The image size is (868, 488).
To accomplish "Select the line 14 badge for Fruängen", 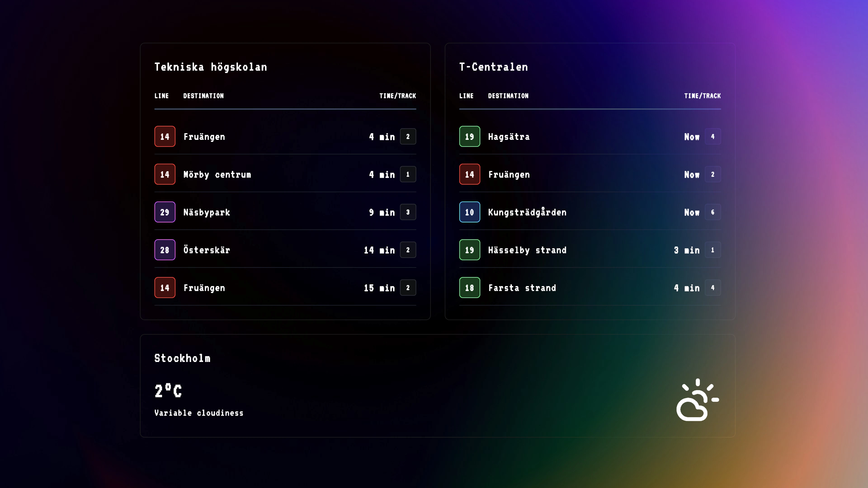I will click(x=165, y=136).
